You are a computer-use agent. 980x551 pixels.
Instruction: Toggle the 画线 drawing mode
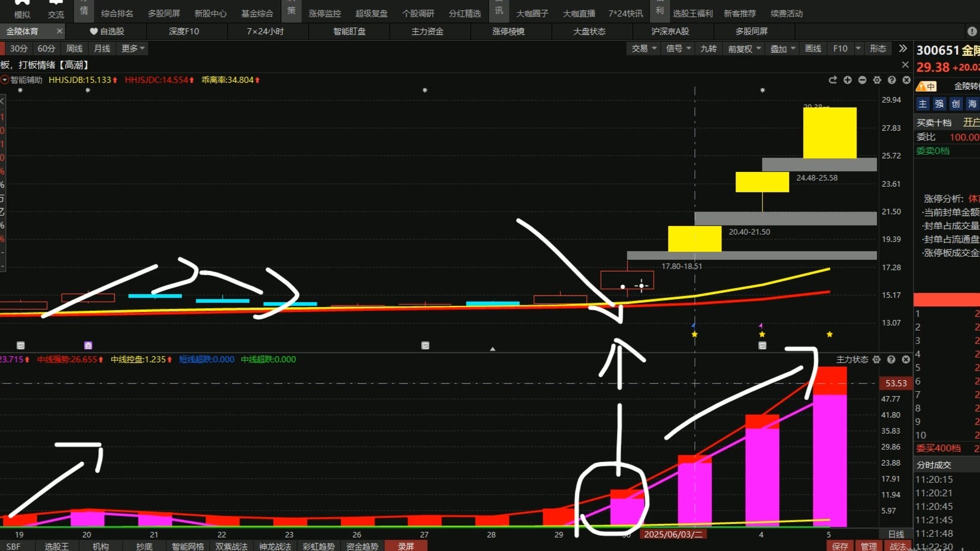point(813,49)
